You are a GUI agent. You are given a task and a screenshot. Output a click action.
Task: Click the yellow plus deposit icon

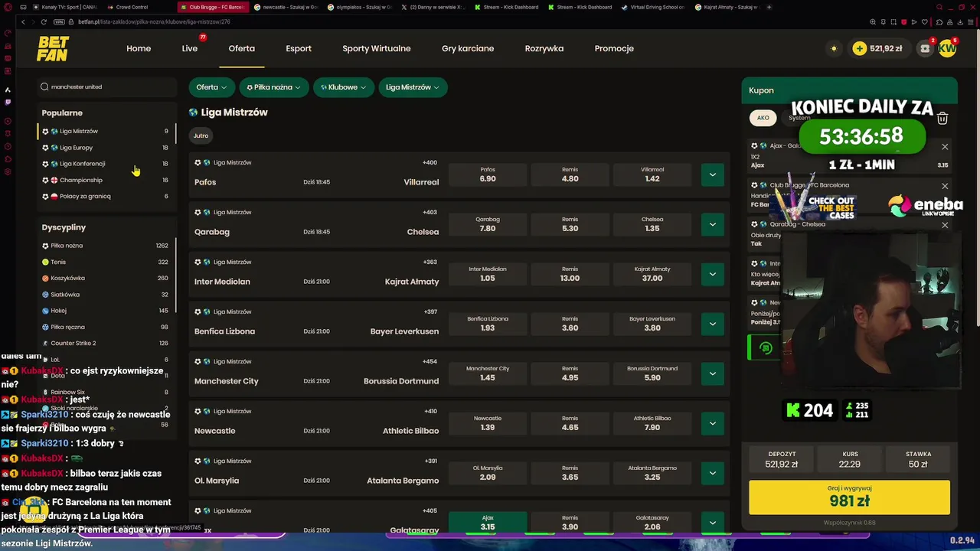click(860, 48)
